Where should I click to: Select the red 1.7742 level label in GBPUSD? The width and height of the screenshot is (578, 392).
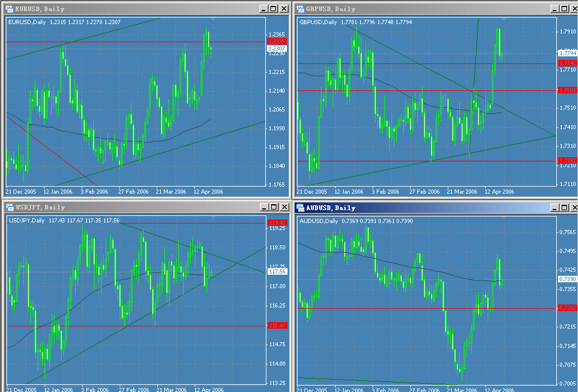[x=567, y=63]
